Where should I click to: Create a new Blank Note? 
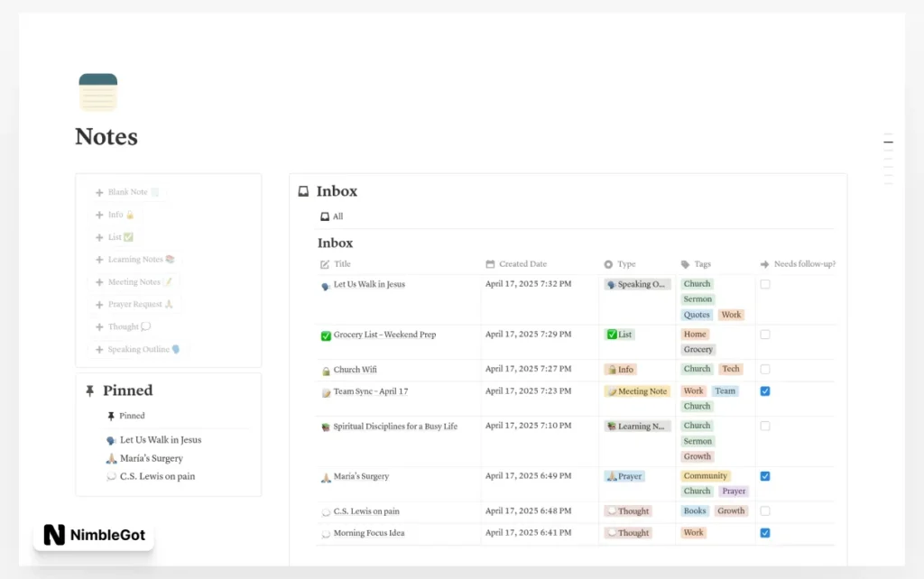pos(127,193)
